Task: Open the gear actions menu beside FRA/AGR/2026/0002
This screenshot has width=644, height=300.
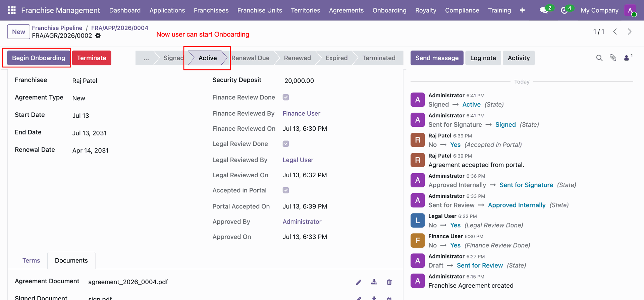Action: point(98,36)
